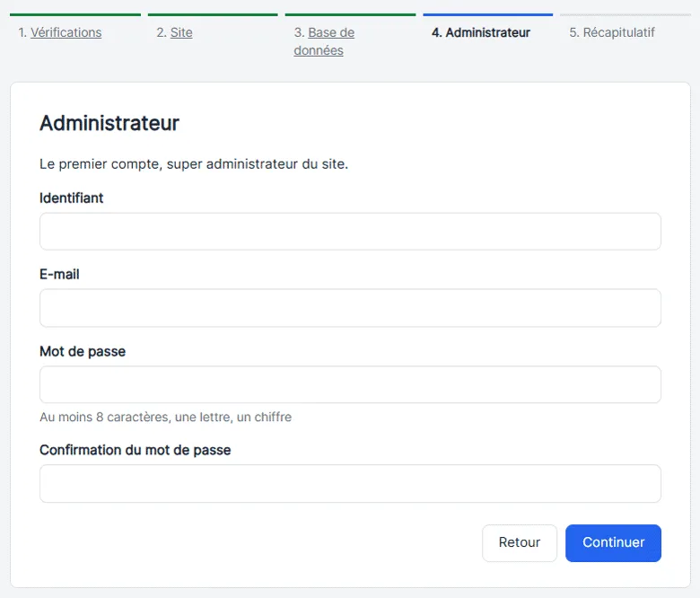Click the blue Continuer button
700x598 pixels.
pos(613,542)
